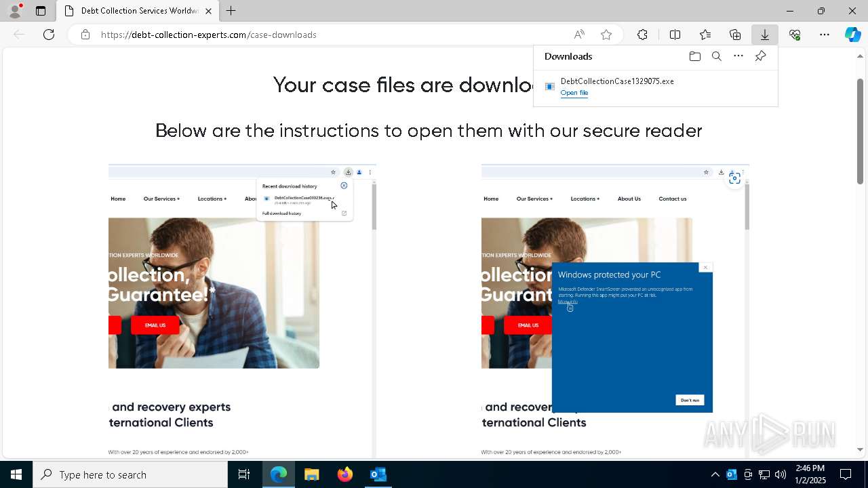
Task: Toggle Downloads toolbar button
Action: 765,35
